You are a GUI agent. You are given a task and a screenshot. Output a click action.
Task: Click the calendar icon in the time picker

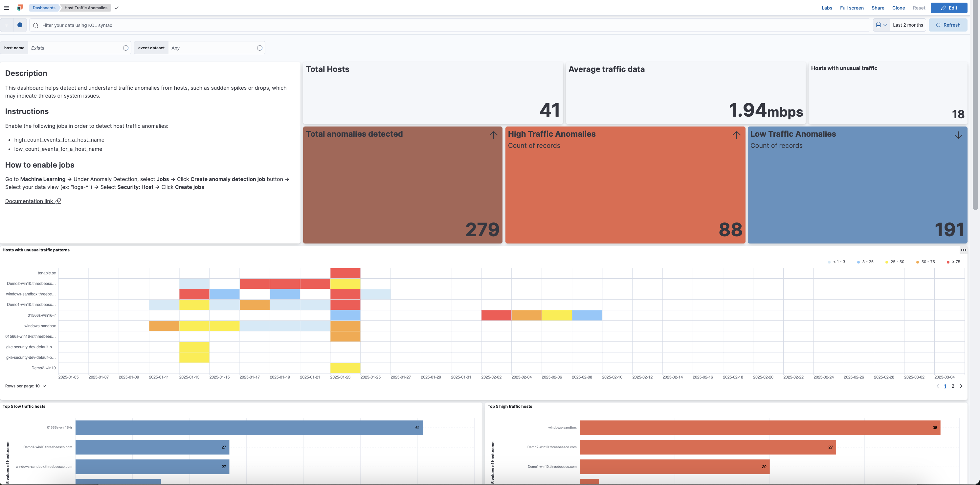(x=879, y=25)
